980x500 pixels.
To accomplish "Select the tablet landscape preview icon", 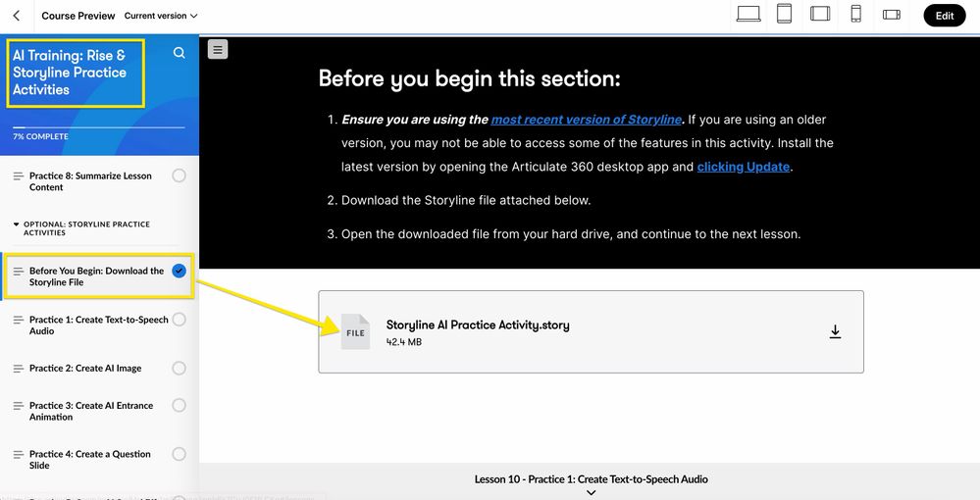I will click(x=820, y=14).
